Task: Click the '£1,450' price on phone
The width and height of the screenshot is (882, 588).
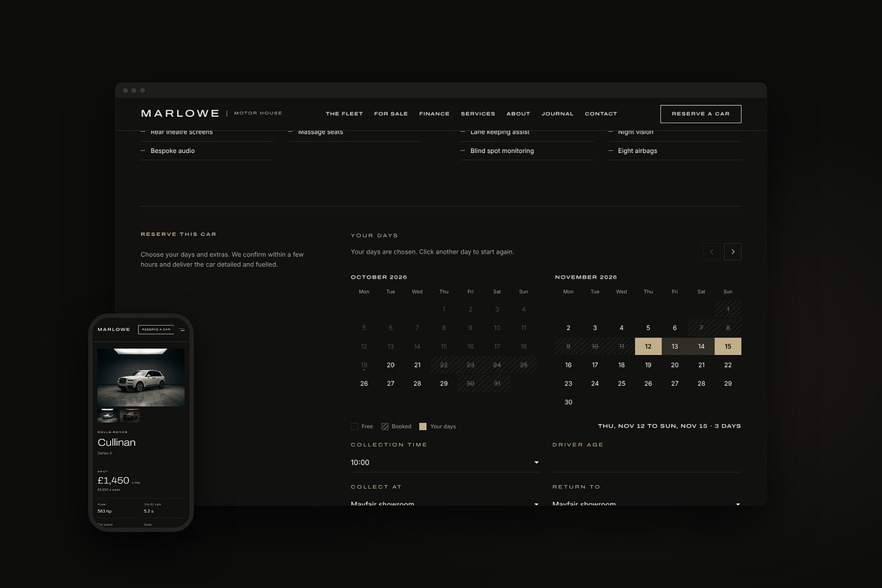Action: (113, 481)
